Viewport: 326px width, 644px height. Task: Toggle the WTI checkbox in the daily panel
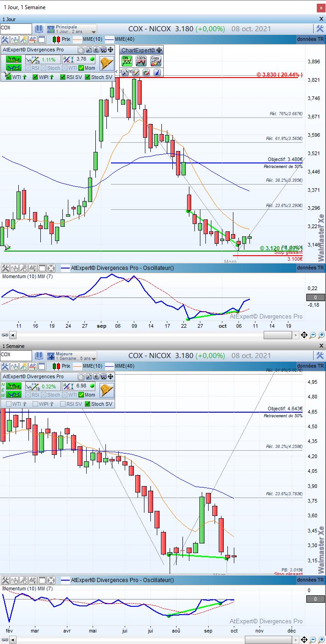pos(9,77)
